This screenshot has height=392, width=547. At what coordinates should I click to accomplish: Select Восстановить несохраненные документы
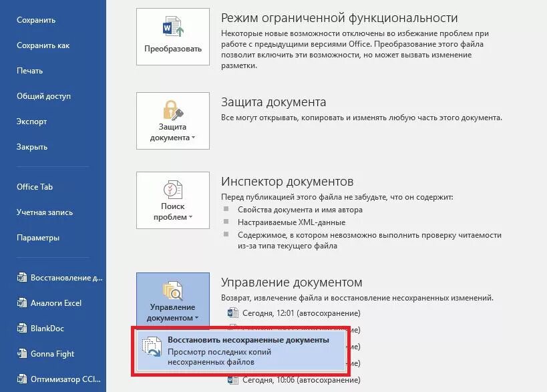tap(240, 351)
